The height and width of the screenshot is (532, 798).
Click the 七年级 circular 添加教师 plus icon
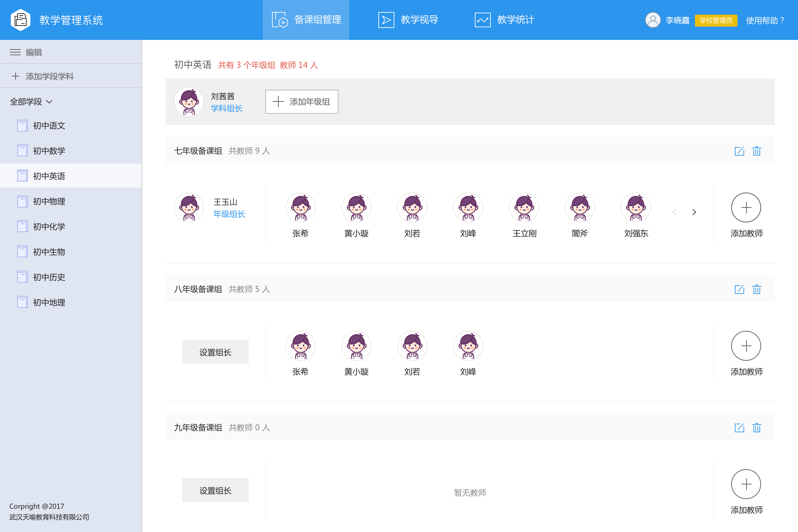(746, 207)
